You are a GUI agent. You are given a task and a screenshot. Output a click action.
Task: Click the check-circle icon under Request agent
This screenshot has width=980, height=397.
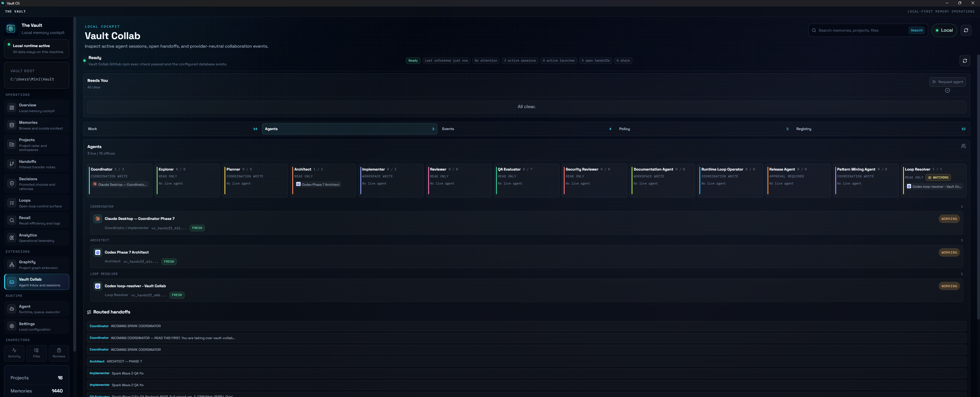pos(947,91)
